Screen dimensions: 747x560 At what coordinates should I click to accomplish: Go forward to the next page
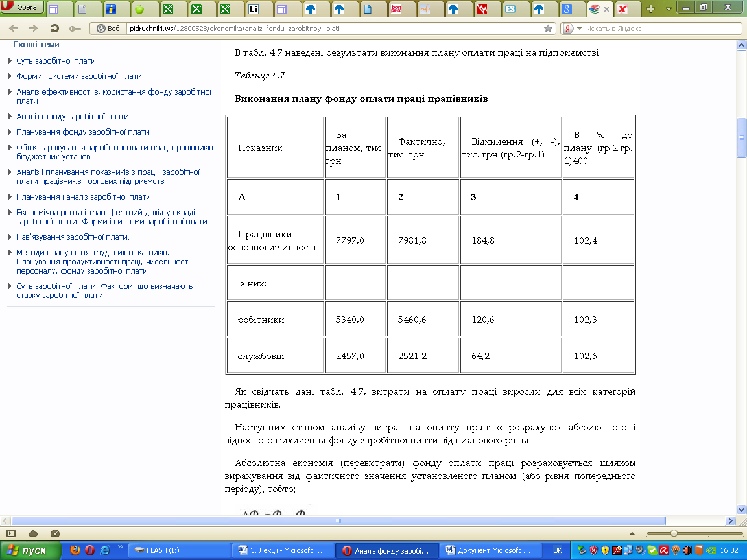pos(33,29)
